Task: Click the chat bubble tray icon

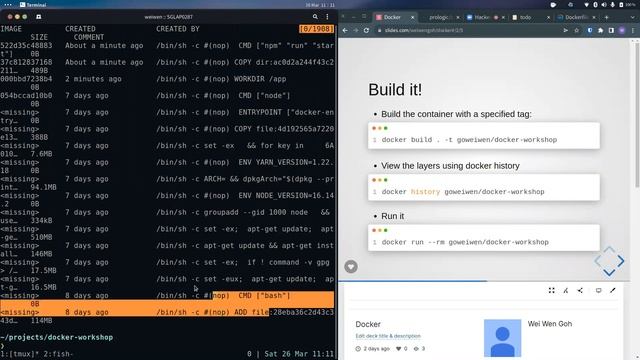Action: click(x=553, y=5)
